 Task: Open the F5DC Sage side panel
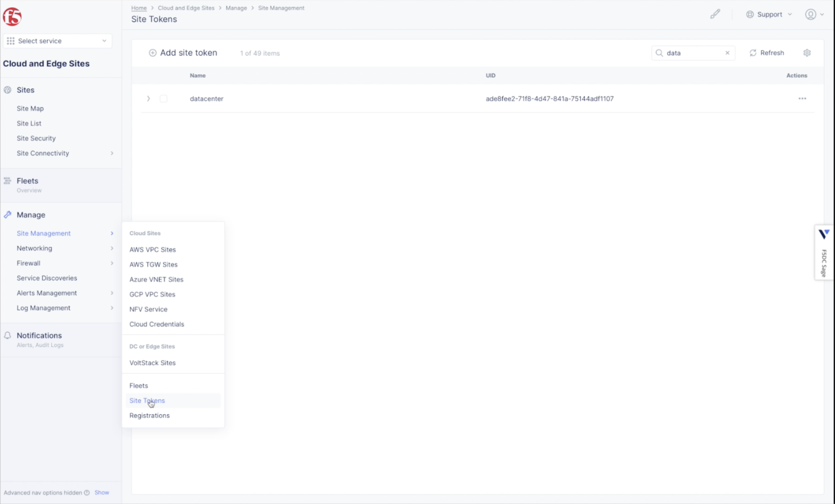[x=824, y=253]
